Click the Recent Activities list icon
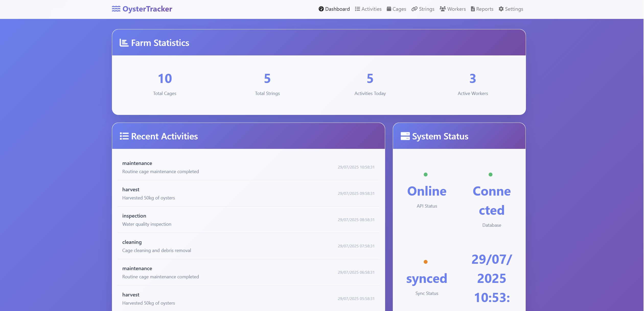 [x=124, y=136]
